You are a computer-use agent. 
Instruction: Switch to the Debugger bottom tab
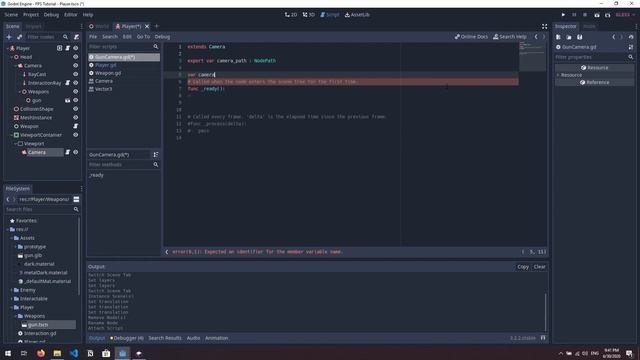click(x=127, y=338)
